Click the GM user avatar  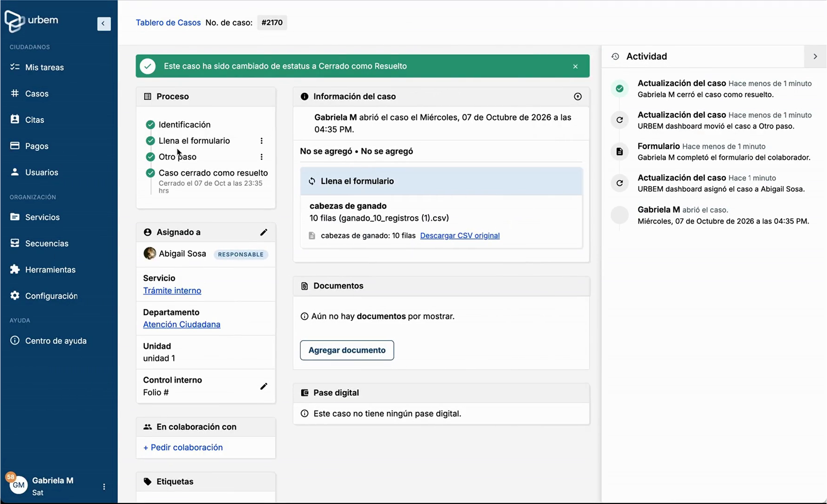(x=19, y=485)
